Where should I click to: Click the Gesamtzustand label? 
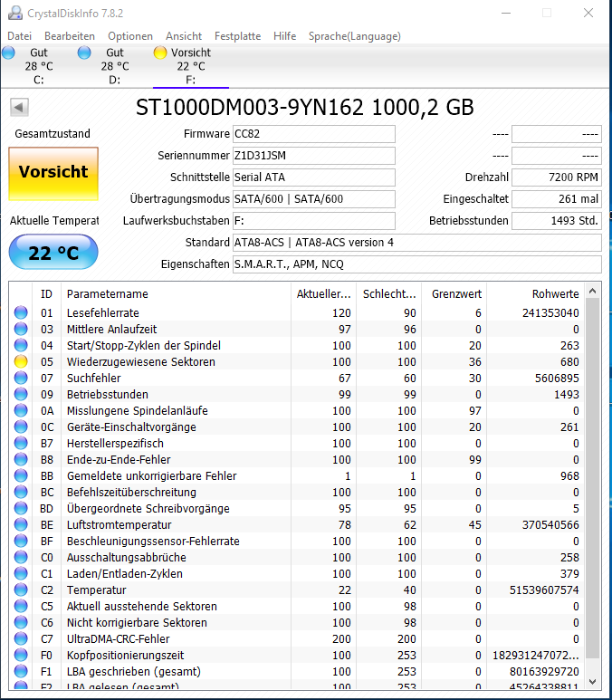pyautogui.click(x=53, y=133)
